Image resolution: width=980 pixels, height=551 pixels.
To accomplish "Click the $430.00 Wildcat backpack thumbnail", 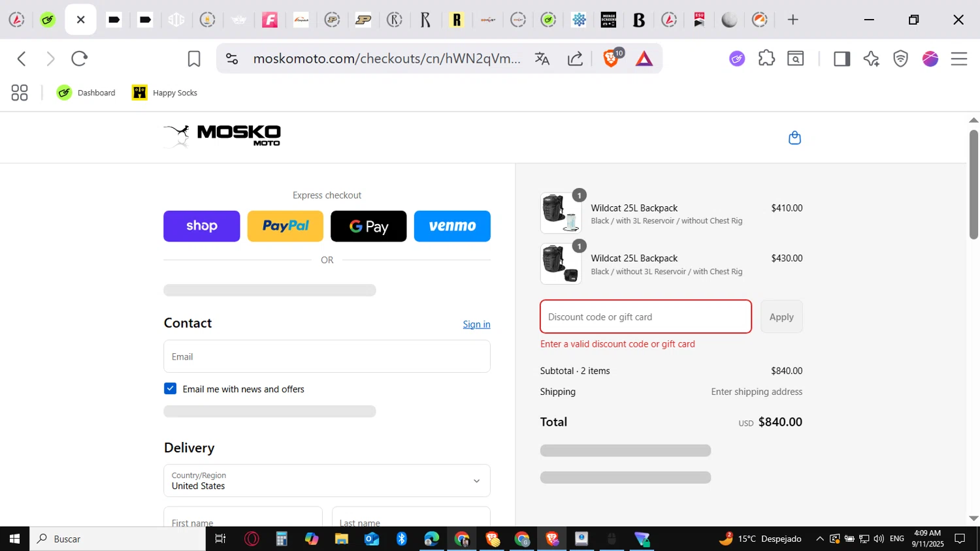I will pos(561,264).
